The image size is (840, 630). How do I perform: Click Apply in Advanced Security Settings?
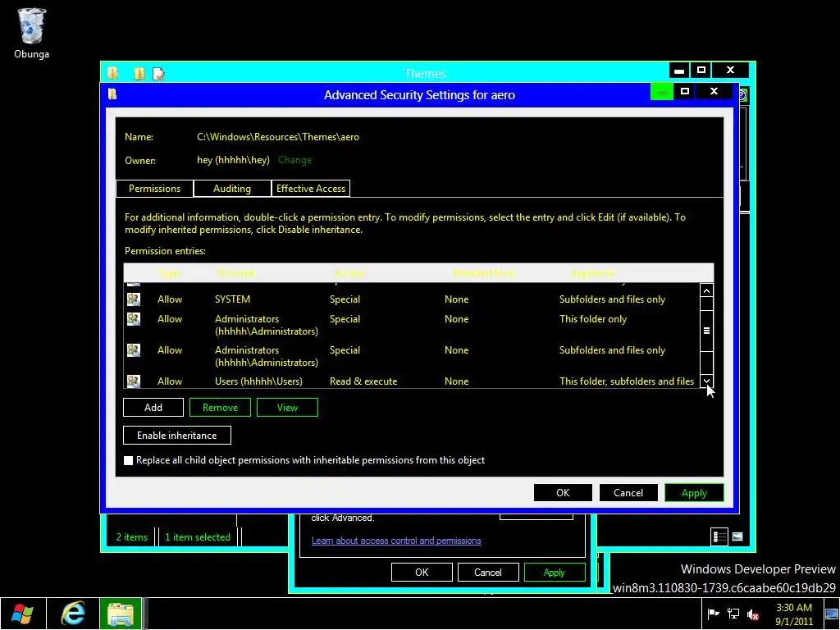pos(694,492)
